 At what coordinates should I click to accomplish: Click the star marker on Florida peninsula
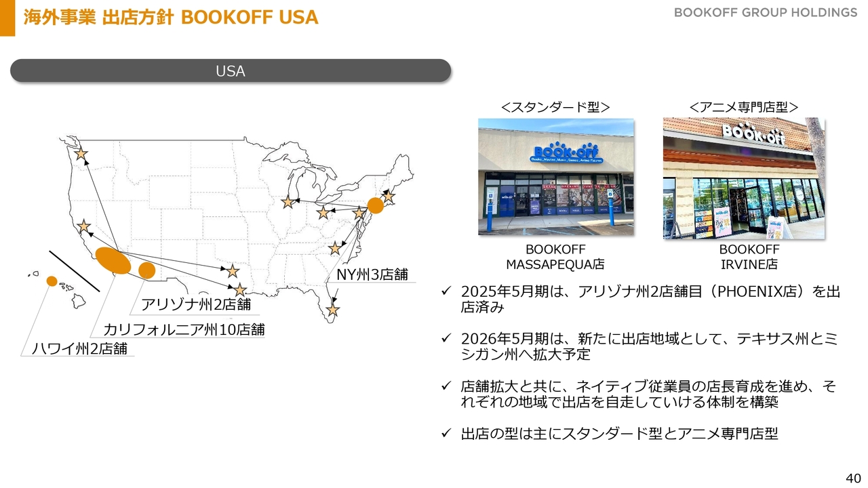point(332,310)
